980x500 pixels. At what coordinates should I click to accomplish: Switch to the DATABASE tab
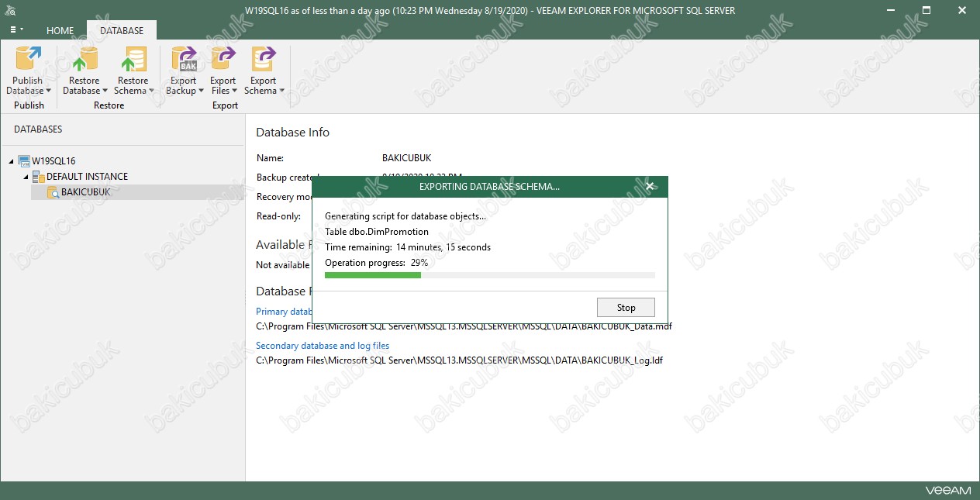122,31
